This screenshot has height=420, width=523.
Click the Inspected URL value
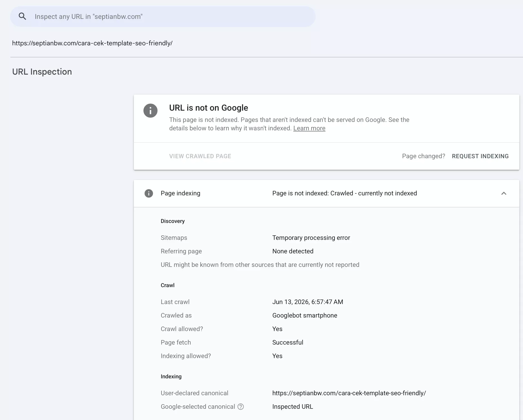[292, 407]
